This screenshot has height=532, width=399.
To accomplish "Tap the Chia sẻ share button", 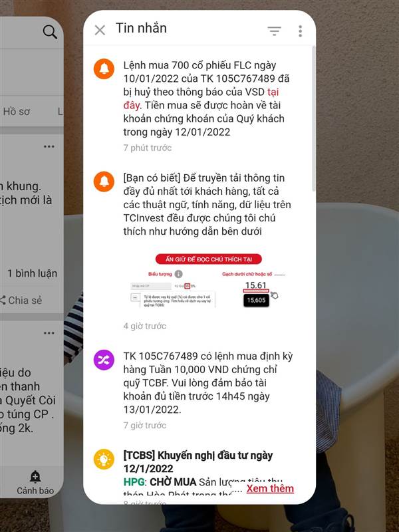I will click(21, 301).
